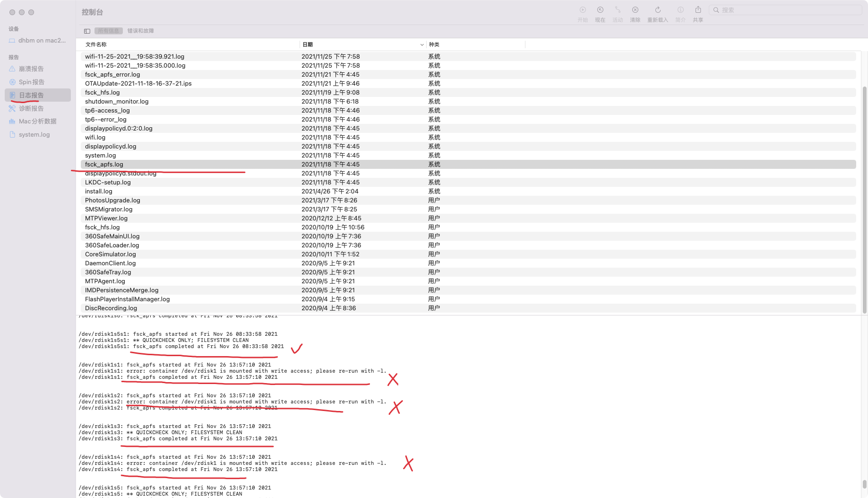Viewport: 868px width, 498px height.
Task: Click the 清除 (Clear) toolbar icon
Action: [x=635, y=10]
